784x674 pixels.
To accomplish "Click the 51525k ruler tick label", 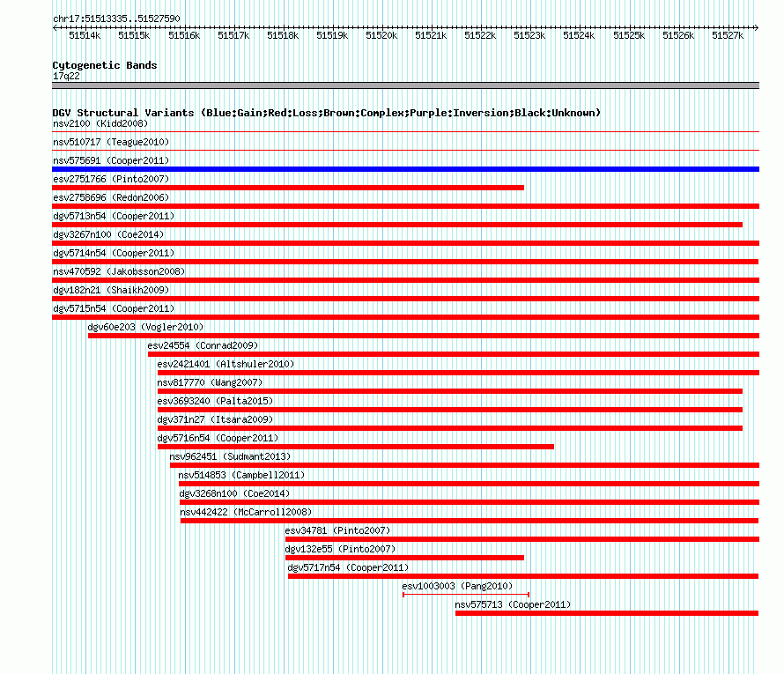I will pyautogui.click(x=629, y=35).
